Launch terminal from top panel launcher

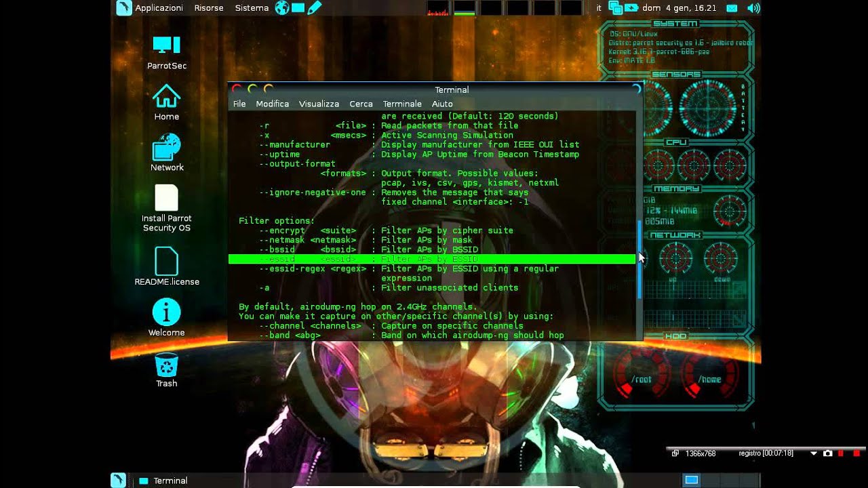tap(298, 8)
